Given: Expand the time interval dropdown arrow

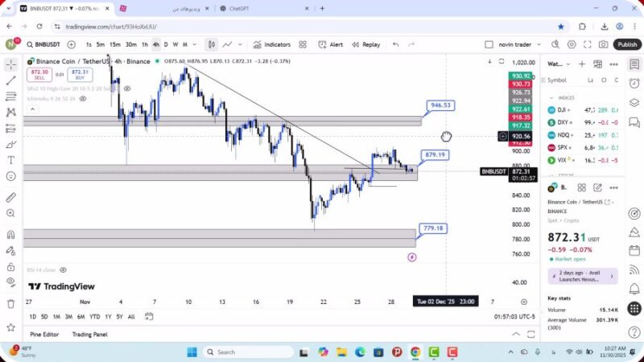Looking at the screenshot, I should point(196,44).
